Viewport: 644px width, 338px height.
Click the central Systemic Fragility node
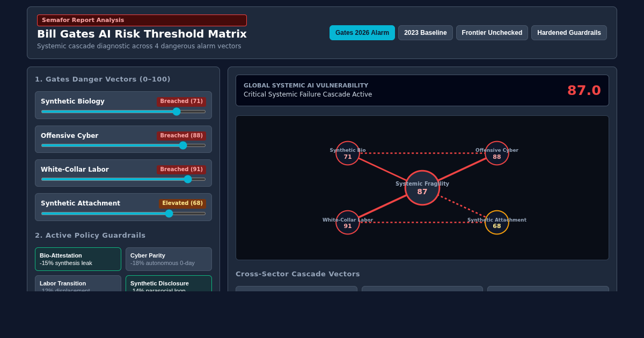(x=422, y=188)
